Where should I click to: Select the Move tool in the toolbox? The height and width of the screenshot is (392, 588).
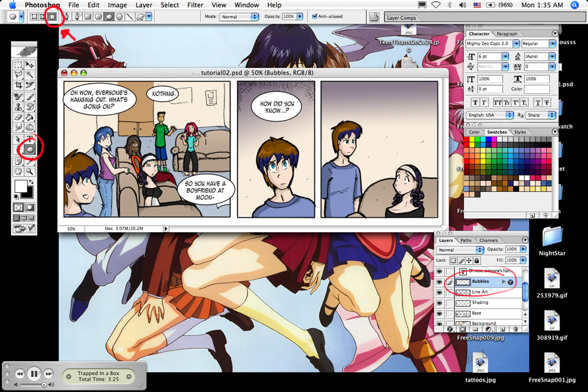coord(30,65)
